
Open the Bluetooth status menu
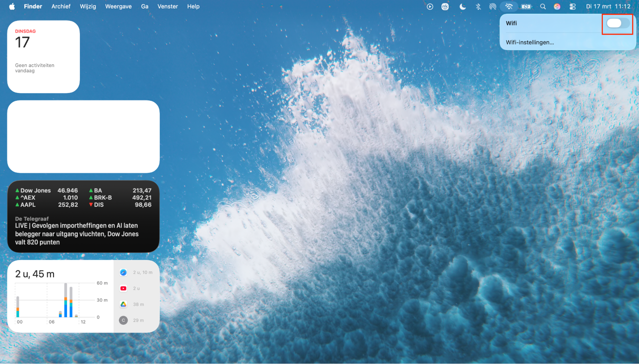478,6
